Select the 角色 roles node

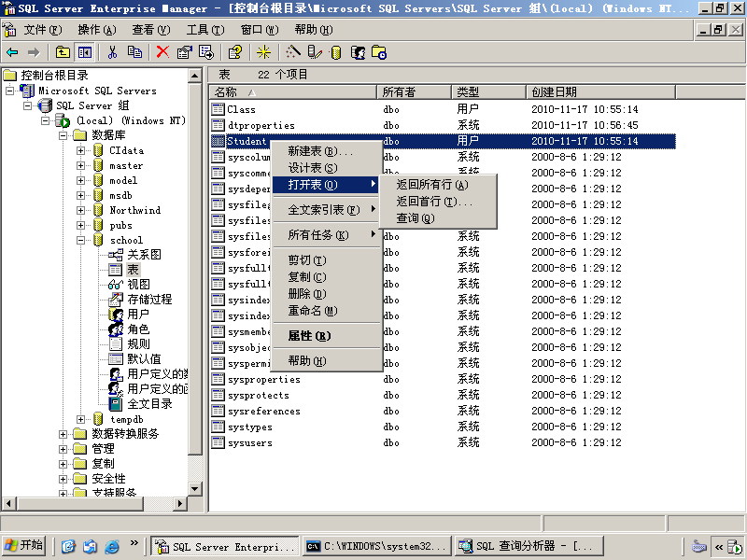click(138, 329)
